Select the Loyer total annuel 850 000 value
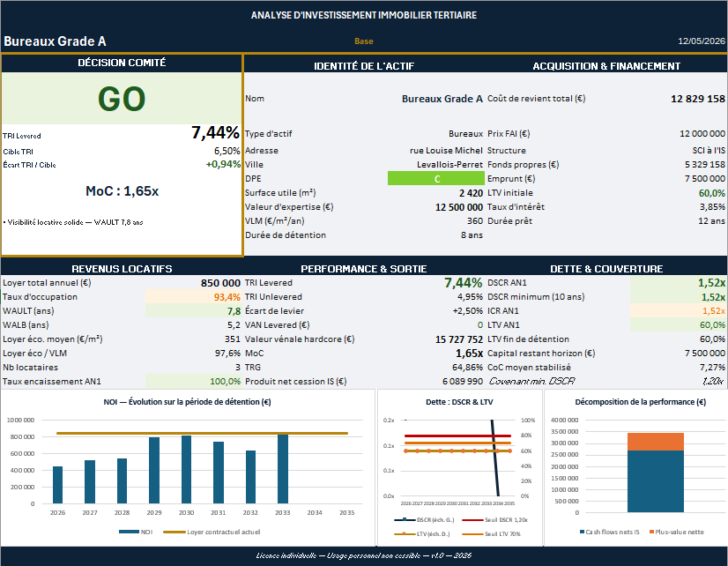This screenshot has height=566, width=728. tap(220, 283)
